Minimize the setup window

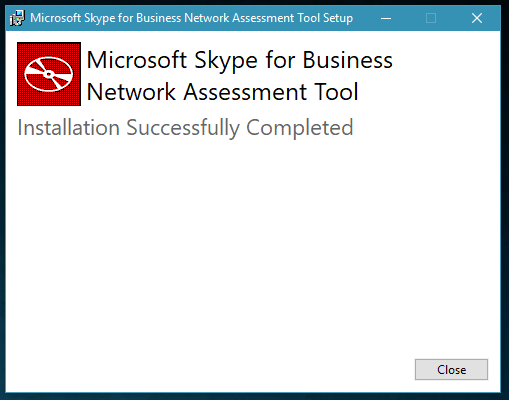tap(386, 18)
